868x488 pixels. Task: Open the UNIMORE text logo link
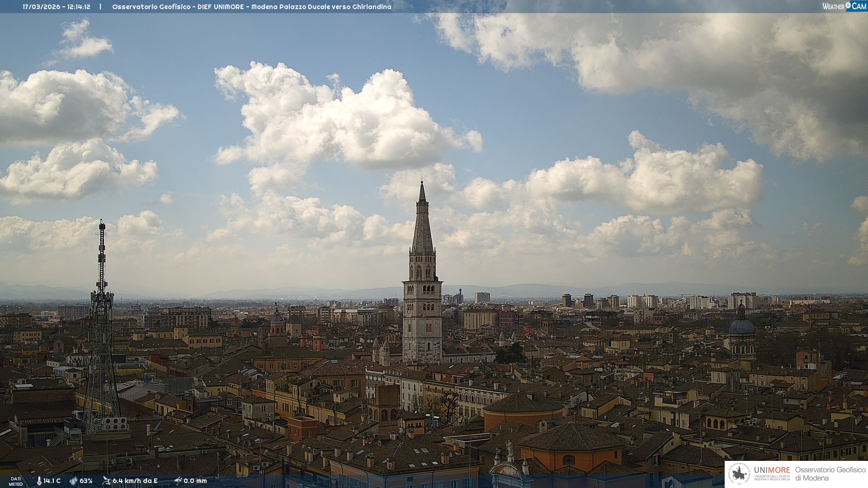(772, 470)
